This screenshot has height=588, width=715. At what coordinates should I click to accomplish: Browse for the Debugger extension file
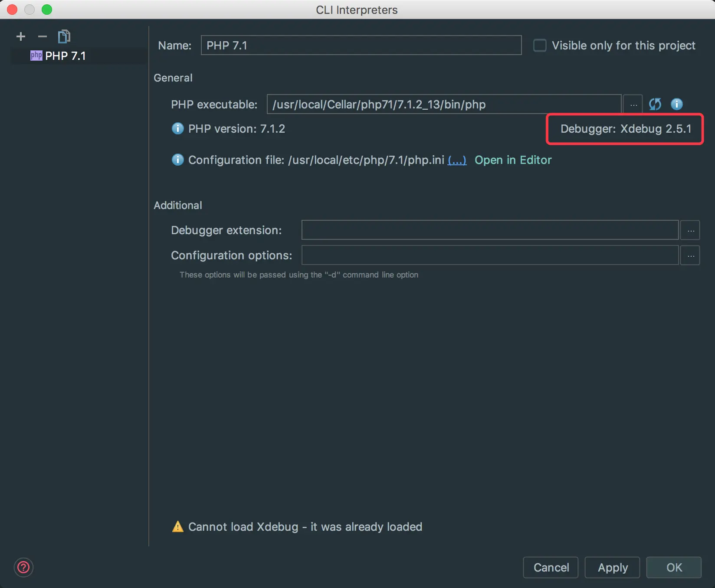point(690,230)
